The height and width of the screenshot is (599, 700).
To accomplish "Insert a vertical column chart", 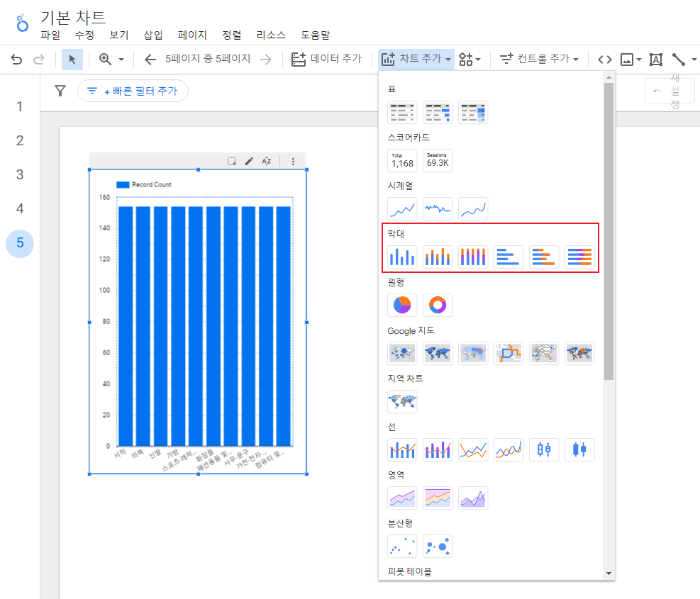I will coord(402,257).
